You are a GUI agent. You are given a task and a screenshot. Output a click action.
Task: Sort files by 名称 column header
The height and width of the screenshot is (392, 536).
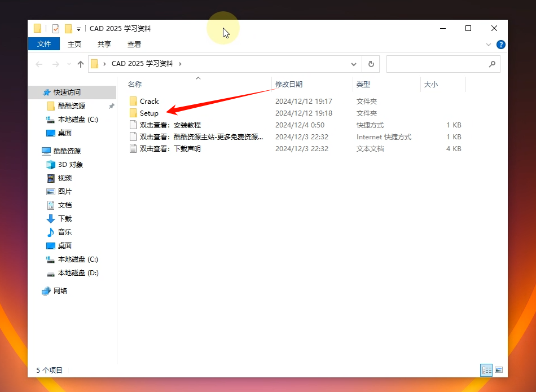135,85
